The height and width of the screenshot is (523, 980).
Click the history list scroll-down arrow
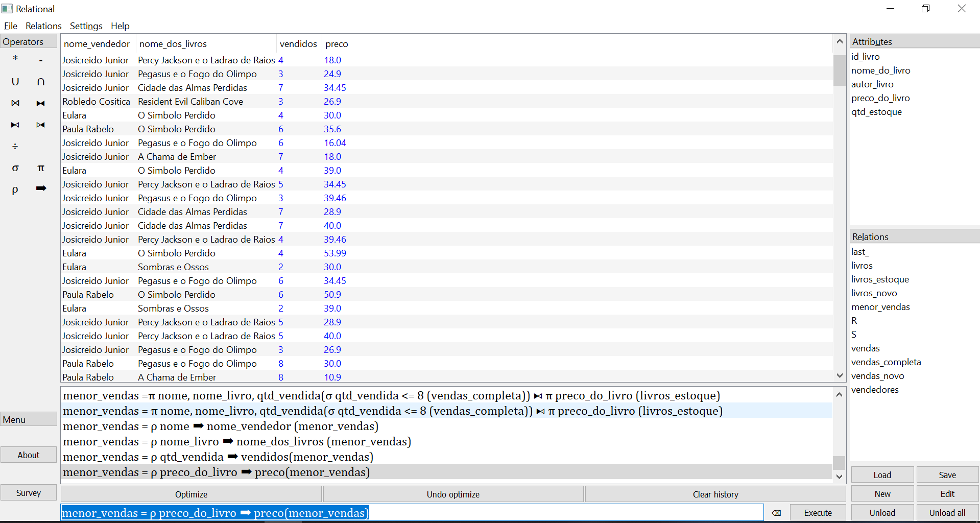[839, 477]
